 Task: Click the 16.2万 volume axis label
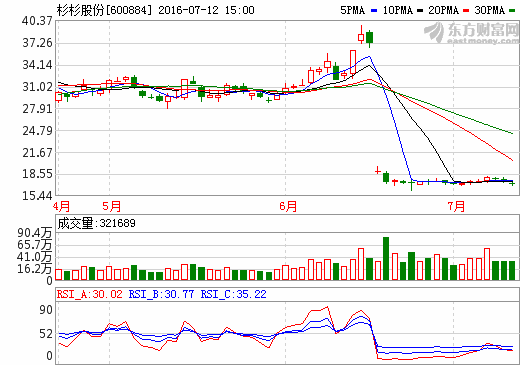point(35,269)
